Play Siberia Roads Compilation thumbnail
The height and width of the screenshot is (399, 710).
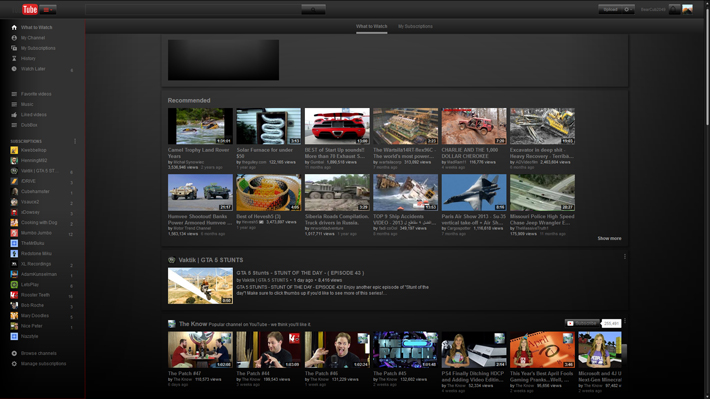tap(337, 192)
